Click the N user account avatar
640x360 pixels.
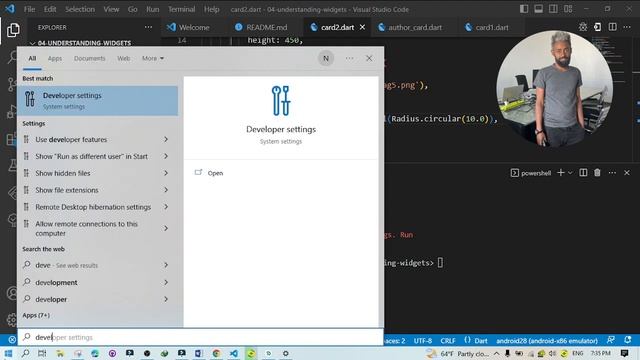tap(326, 58)
